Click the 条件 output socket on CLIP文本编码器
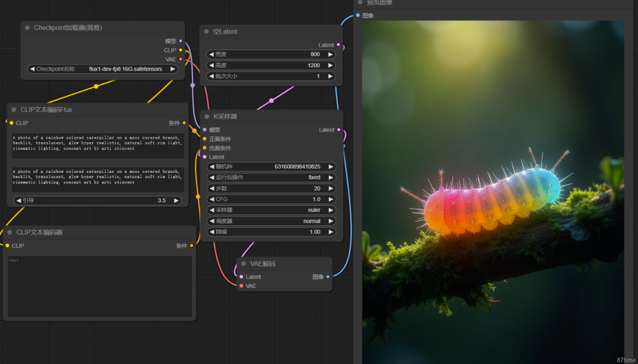Viewport: 638px width, 364px height. pyautogui.click(x=191, y=246)
